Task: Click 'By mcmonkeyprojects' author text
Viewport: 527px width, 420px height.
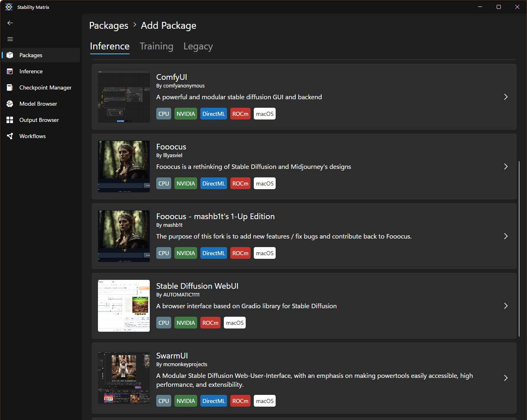Action: pyautogui.click(x=182, y=365)
